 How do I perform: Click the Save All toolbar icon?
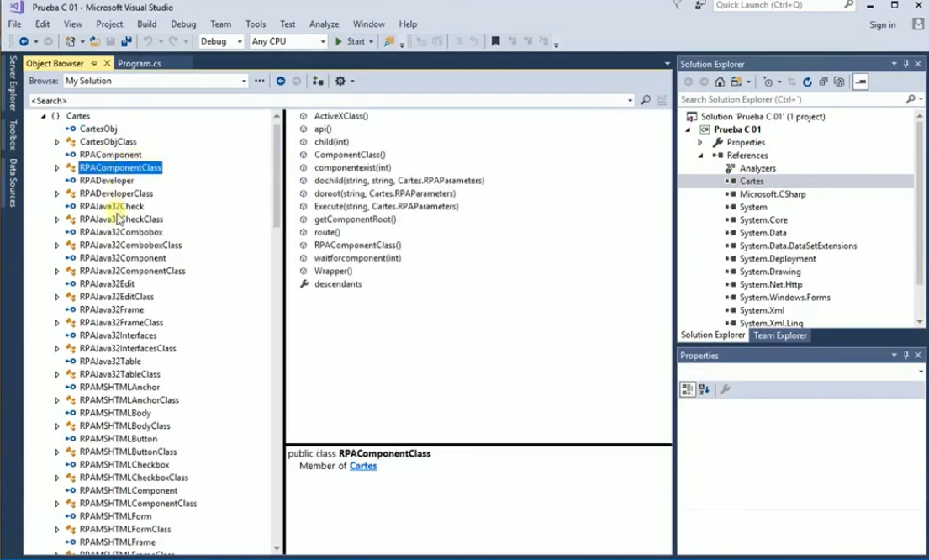(126, 41)
